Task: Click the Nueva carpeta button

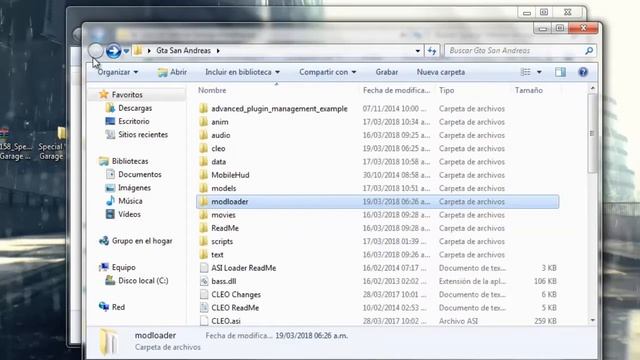Action: 440,72
